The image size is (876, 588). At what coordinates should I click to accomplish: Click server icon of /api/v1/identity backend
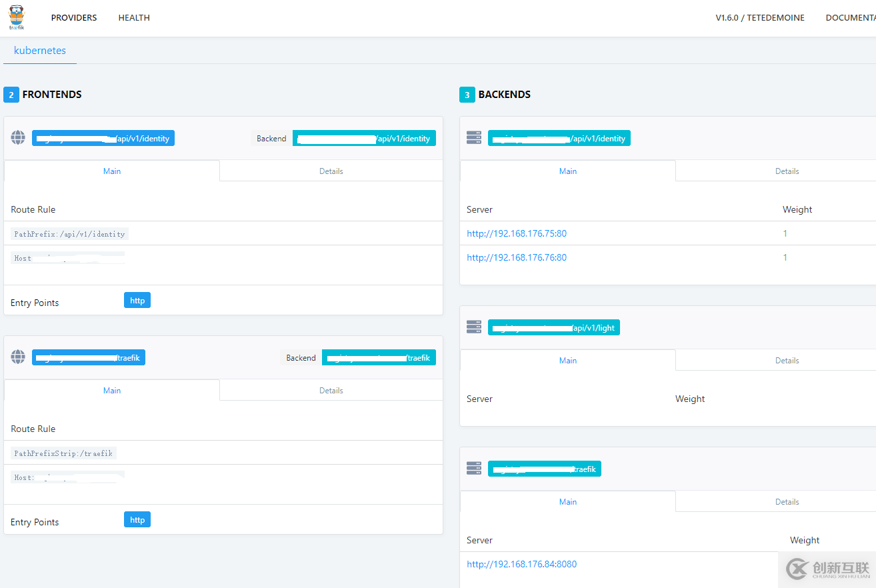(474, 138)
